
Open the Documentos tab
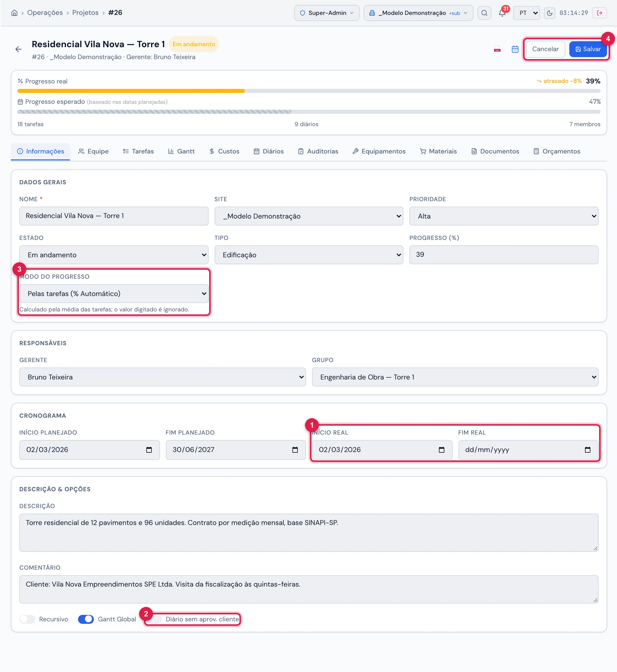tap(495, 151)
